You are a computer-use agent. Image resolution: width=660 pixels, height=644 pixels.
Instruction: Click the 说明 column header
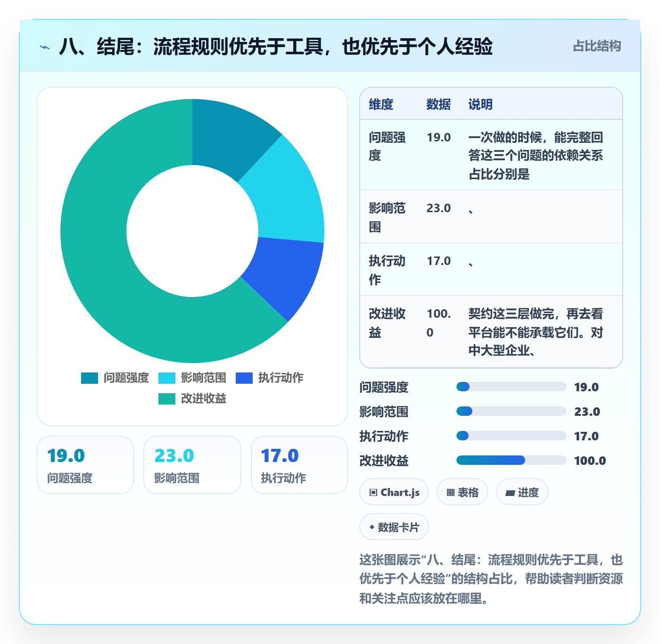[x=480, y=104]
